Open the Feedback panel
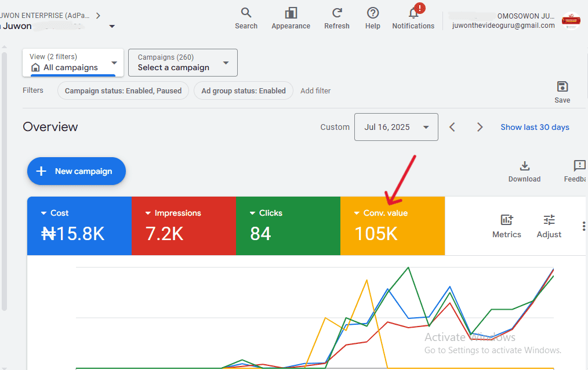 pyautogui.click(x=576, y=172)
